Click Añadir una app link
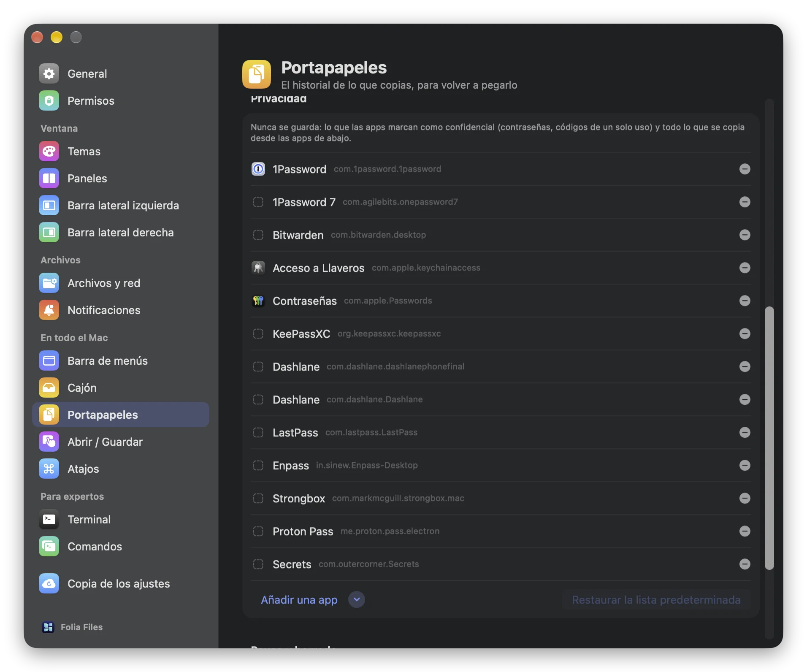807x672 pixels. 299,600
